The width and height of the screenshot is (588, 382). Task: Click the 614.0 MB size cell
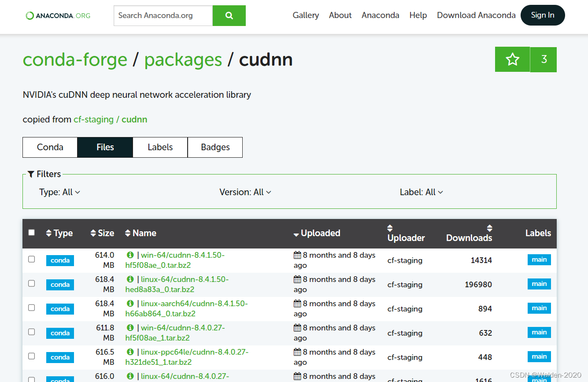(x=104, y=260)
